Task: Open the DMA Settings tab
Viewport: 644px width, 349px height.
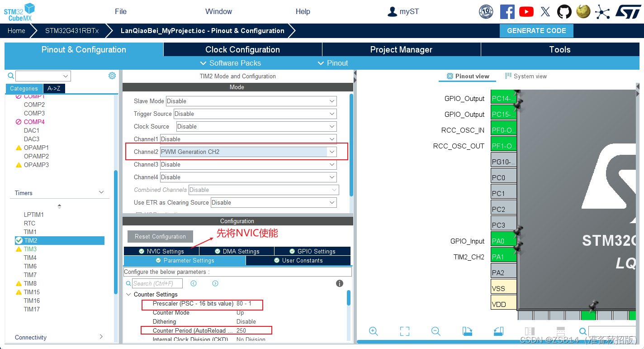Action: (x=237, y=251)
